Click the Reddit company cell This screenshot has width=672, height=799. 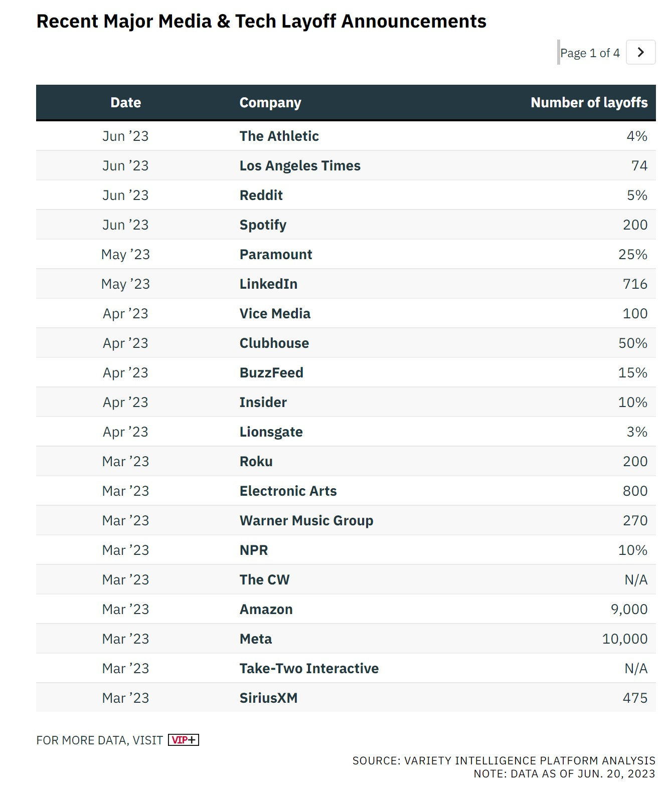(x=261, y=195)
